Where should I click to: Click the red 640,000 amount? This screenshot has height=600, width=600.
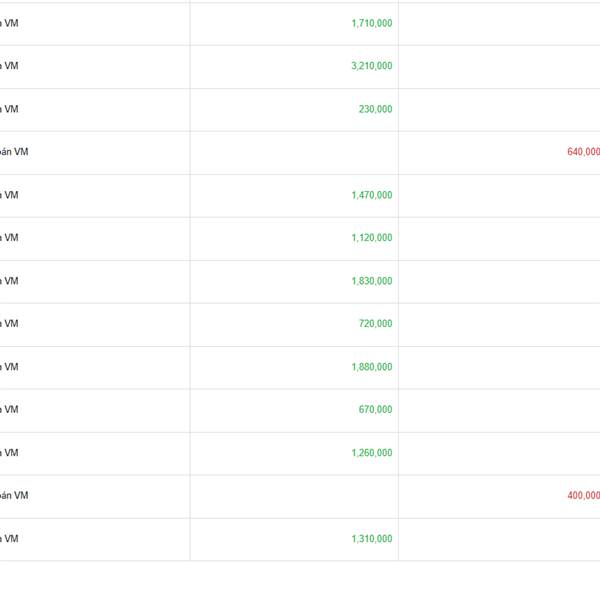click(584, 152)
